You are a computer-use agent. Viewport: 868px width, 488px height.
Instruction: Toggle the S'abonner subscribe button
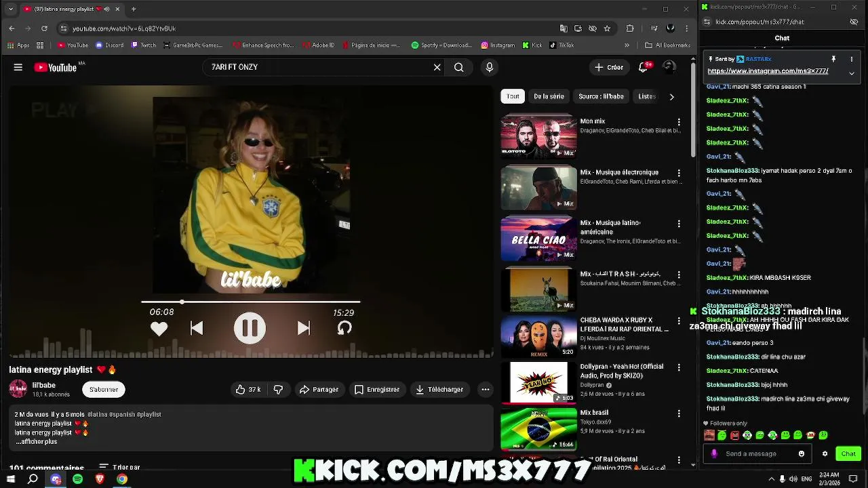(x=104, y=389)
